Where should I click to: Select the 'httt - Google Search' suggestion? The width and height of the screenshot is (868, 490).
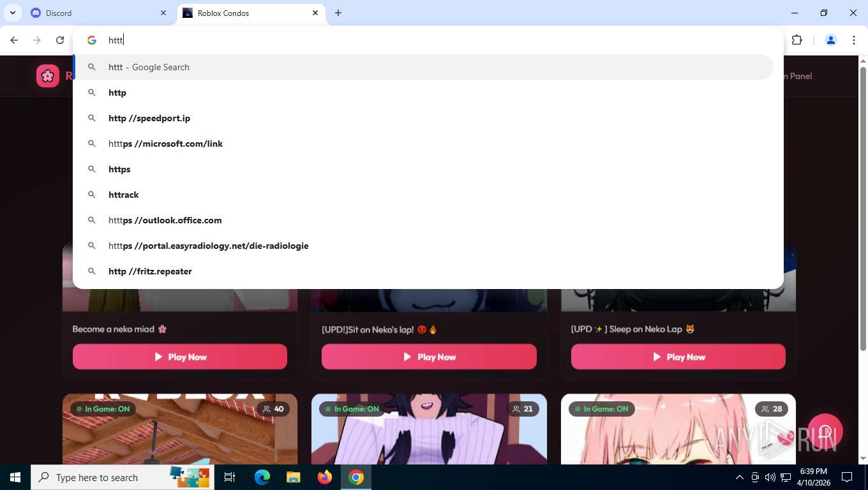click(x=424, y=67)
